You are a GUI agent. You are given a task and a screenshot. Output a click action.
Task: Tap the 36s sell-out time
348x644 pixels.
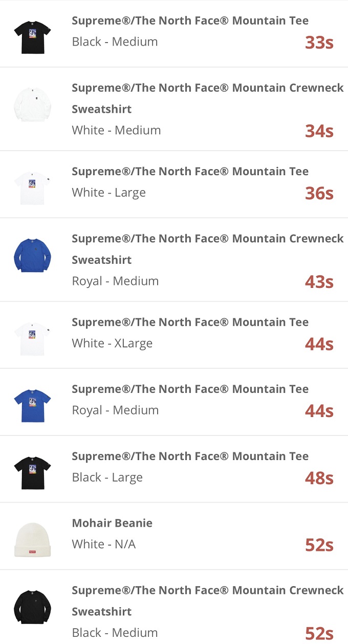pos(319,193)
